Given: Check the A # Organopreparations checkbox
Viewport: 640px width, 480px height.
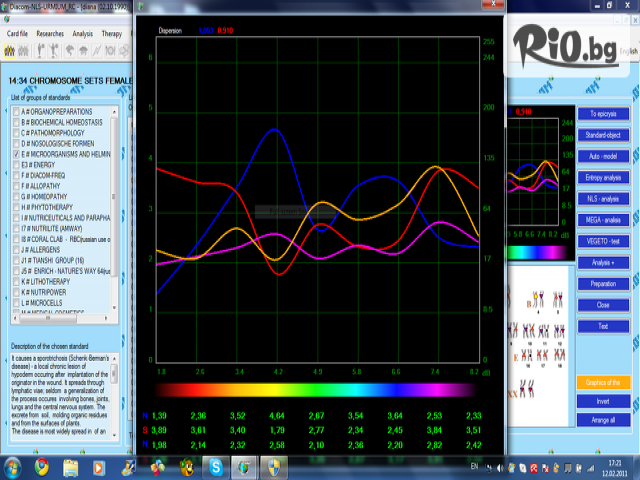Looking at the screenshot, I should [x=15, y=111].
